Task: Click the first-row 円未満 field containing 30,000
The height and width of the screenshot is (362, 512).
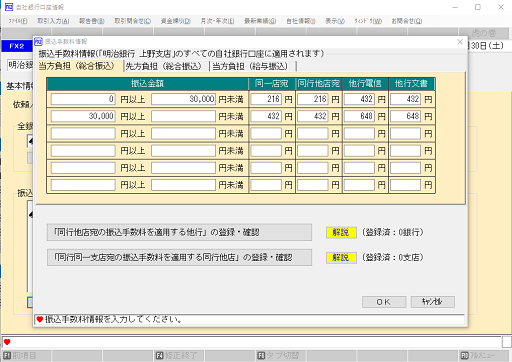Action: click(183, 99)
